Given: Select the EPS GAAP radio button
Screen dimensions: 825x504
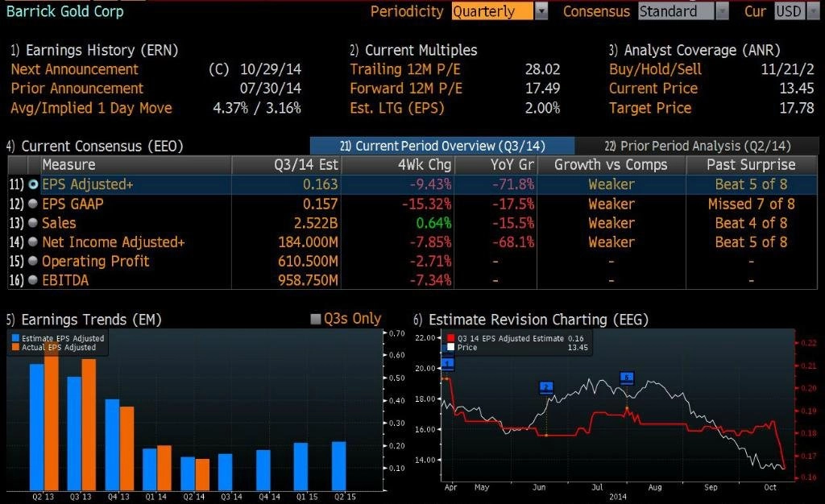Looking at the screenshot, I should (33, 204).
